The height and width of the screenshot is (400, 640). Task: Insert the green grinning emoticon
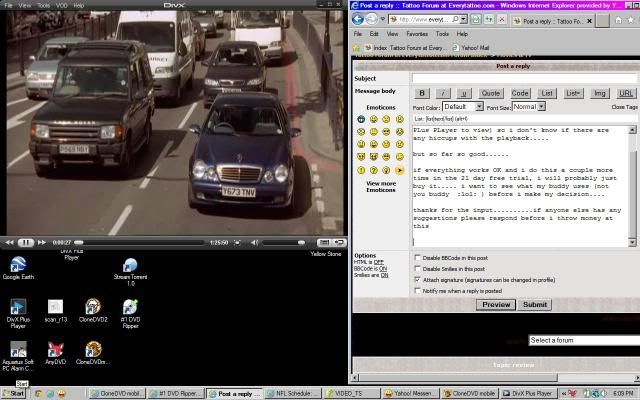[x=361, y=119]
